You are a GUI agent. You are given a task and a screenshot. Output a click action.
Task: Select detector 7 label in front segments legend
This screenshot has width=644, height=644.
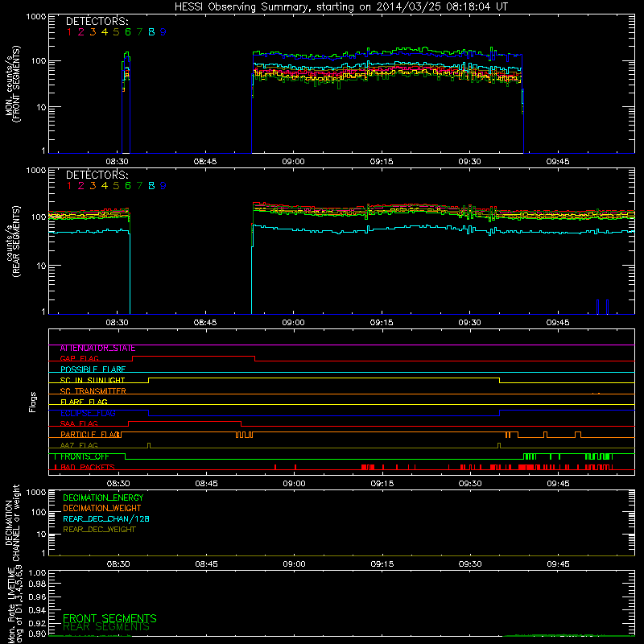point(139,32)
